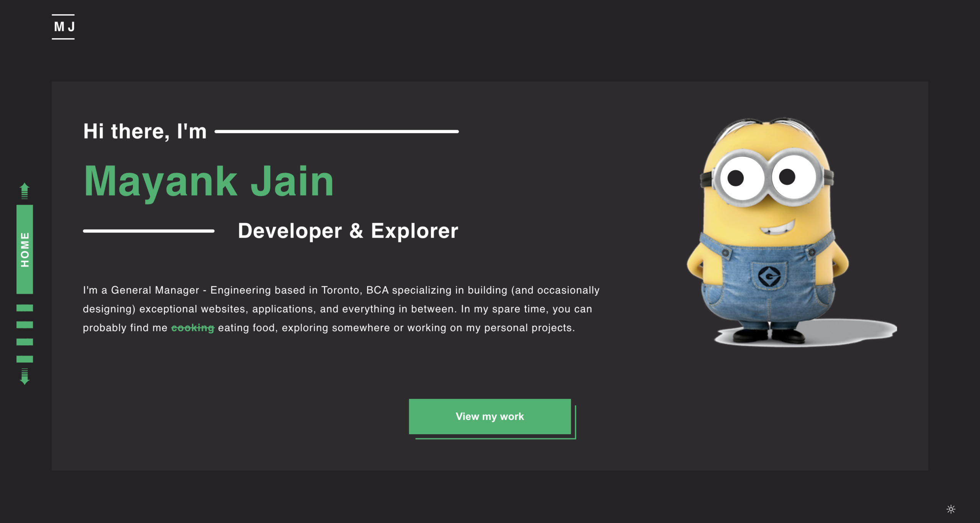Image resolution: width=980 pixels, height=523 pixels.
Task: Go to fourth section bar below HOME
Action: 24,359
